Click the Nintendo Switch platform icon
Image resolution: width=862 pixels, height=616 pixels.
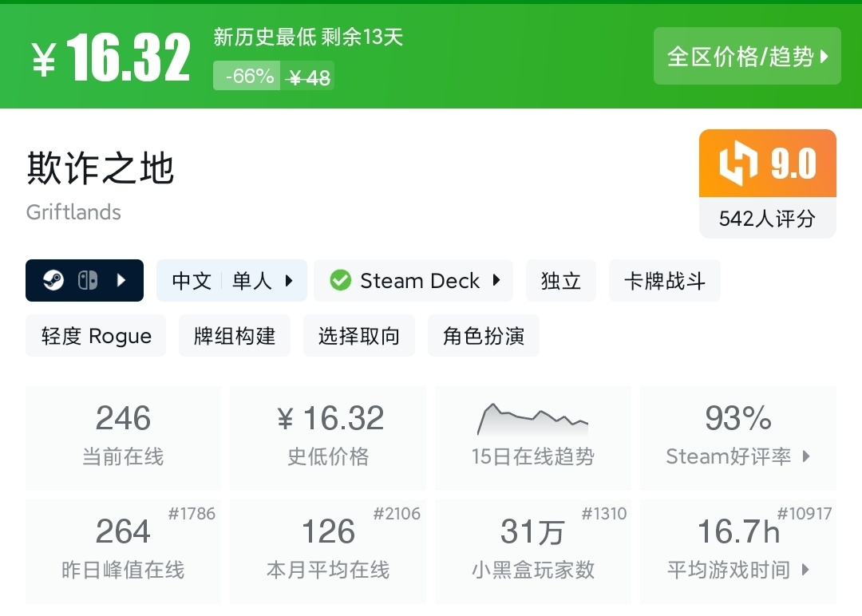coord(87,281)
